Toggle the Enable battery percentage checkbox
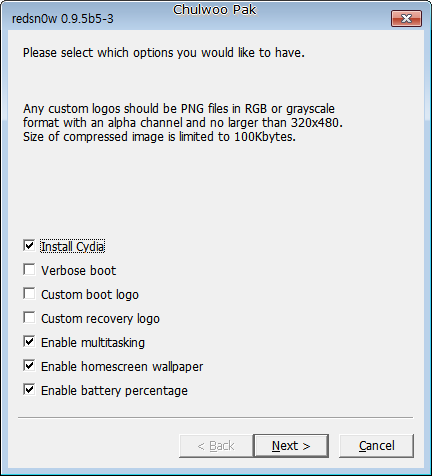Viewport: 432px width, 476px height. coord(29,390)
